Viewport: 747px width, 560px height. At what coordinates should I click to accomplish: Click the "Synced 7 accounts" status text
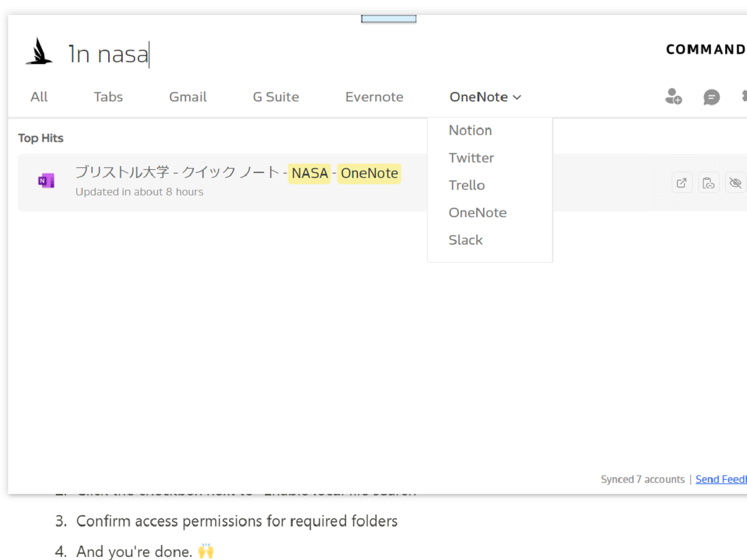(642, 479)
